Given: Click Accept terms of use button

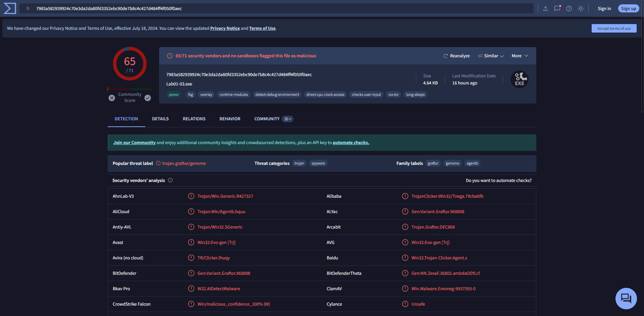Looking at the screenshot, I should point(614,28).
